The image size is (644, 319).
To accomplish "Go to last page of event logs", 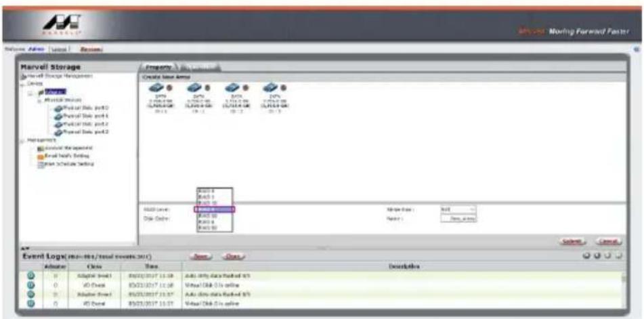I will pyautogui.click(x=618, y=256).
